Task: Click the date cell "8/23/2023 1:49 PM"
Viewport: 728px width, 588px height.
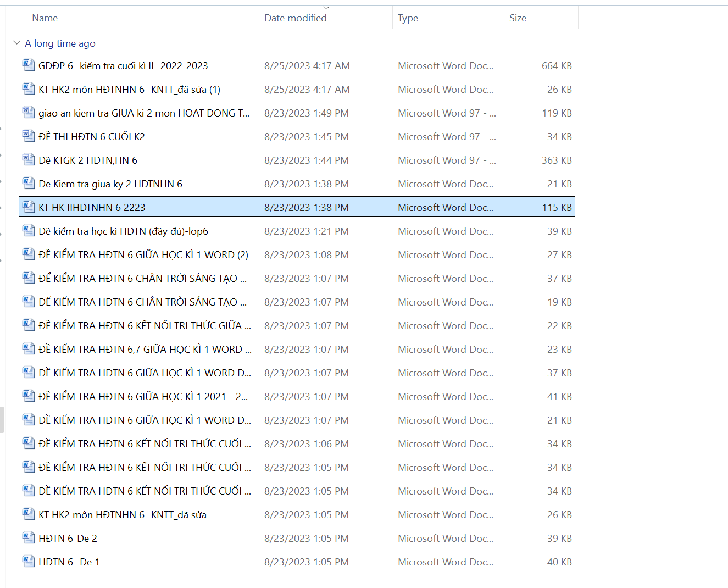Action: click(307, 113)
